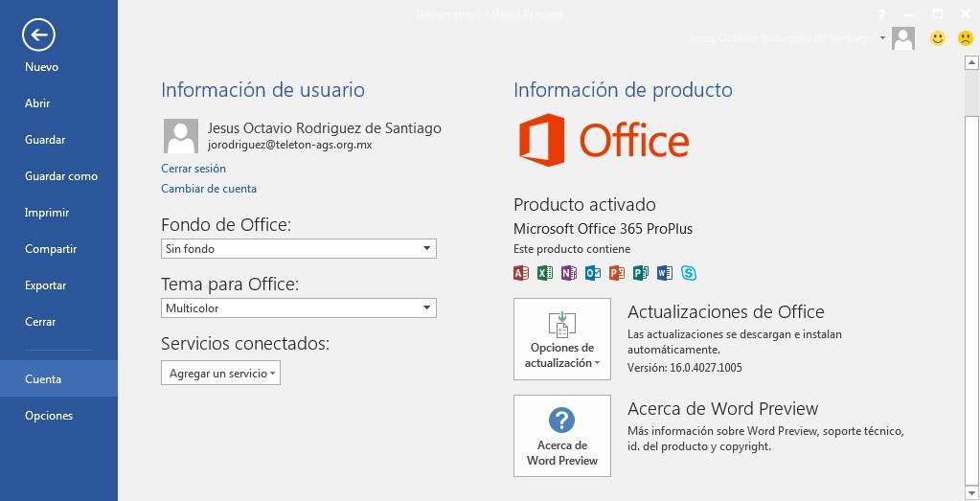Screen dimensions: 980x501
Task: Open the Opciones de actualización menu
Action: [562, 339]
